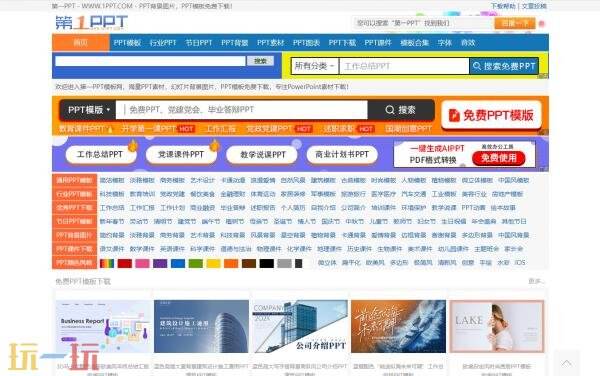Open the blue and orange calligraphy template thumbnail
The height and width of the screenshot is (376, 600).
tap(398, 326)
